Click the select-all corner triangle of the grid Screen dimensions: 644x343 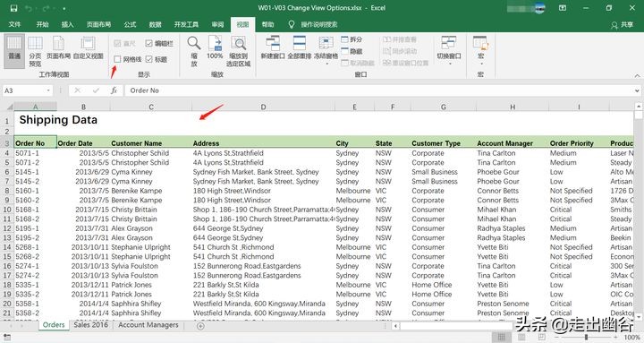tap(10, 107)
